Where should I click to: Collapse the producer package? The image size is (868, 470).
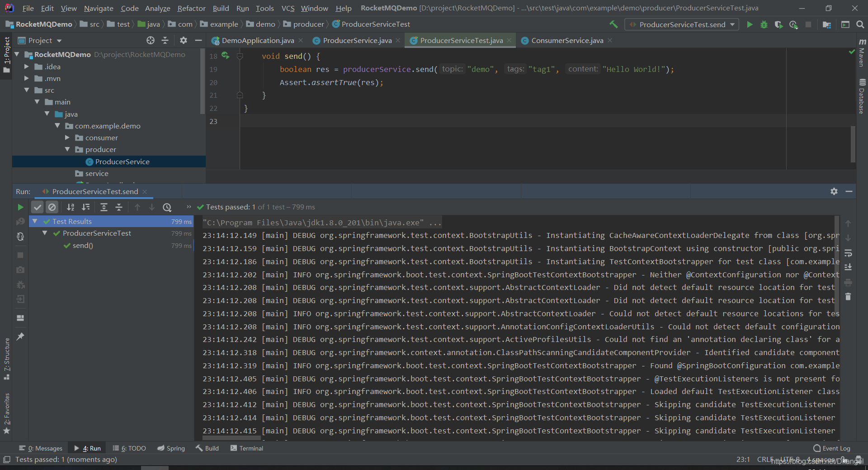coord(67,149)
